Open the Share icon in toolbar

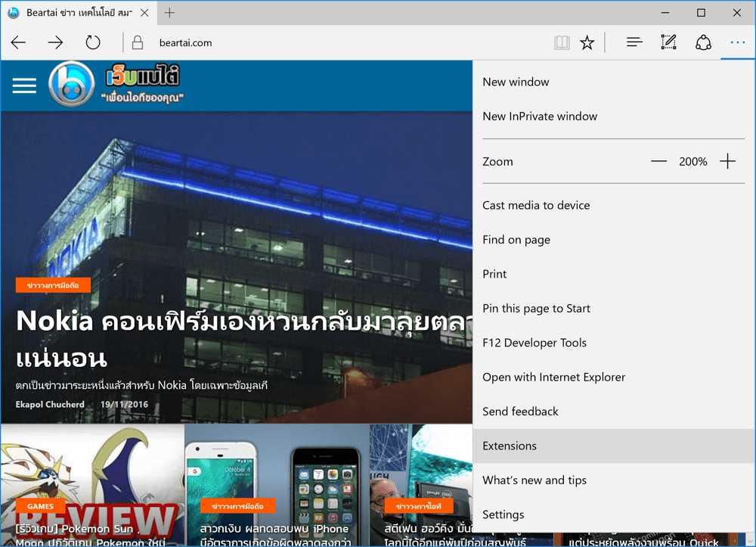[703, 42]
